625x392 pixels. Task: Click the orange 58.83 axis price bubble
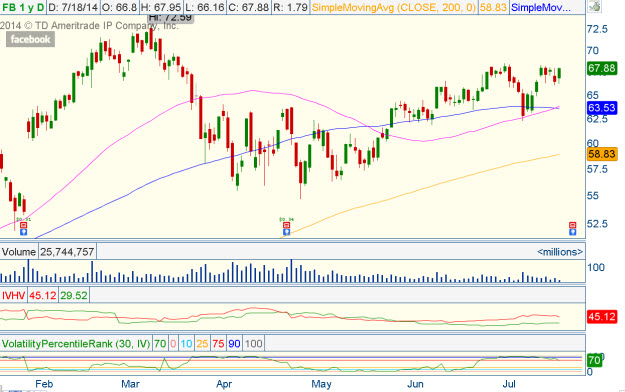click(602, 154)
